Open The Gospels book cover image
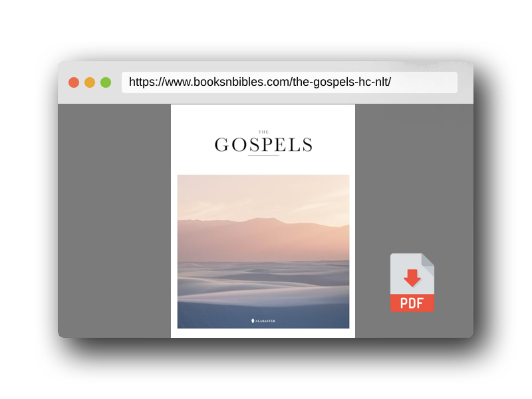This screenshot has width=532, height=399. pyautogui.click(x=263, y=221)
